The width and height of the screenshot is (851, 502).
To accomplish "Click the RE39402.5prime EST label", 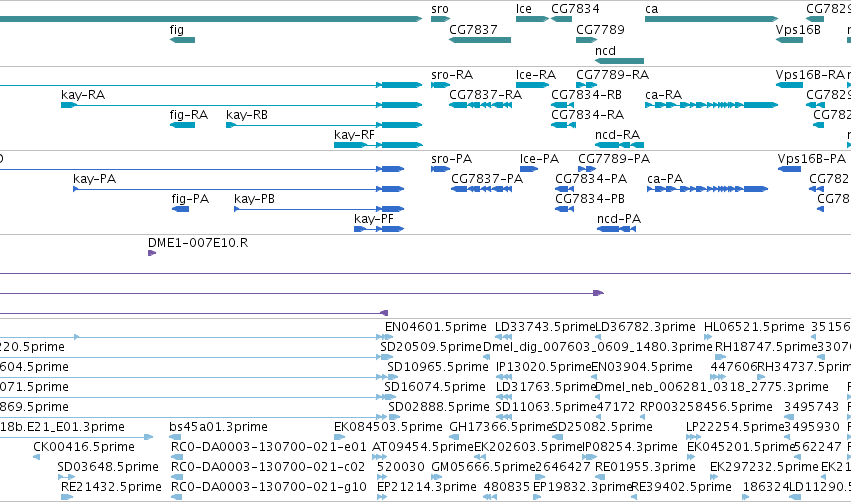I will tap(681, 488).
